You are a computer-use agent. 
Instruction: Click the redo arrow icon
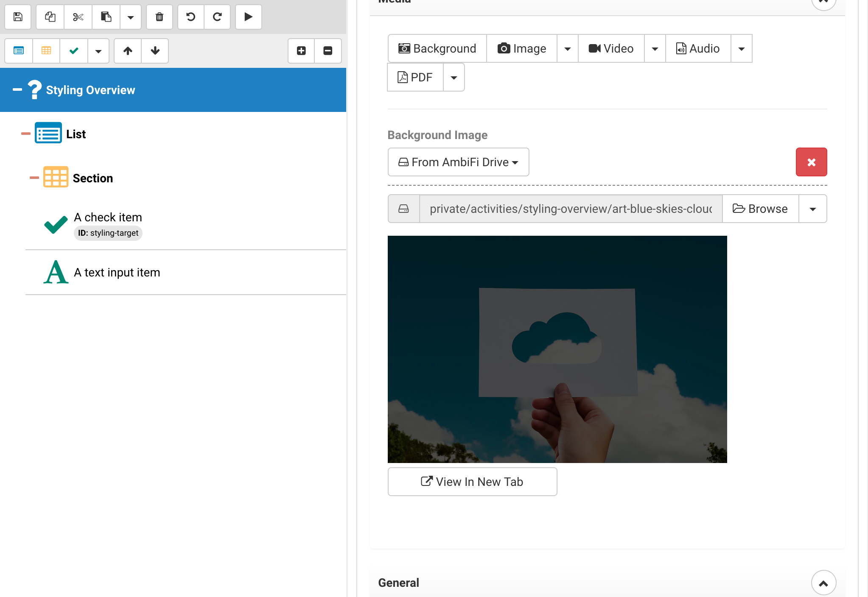(217, 17)
